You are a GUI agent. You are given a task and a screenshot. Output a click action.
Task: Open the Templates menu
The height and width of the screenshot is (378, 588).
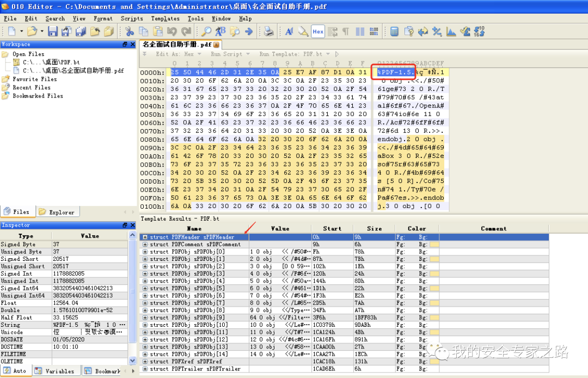165,18
